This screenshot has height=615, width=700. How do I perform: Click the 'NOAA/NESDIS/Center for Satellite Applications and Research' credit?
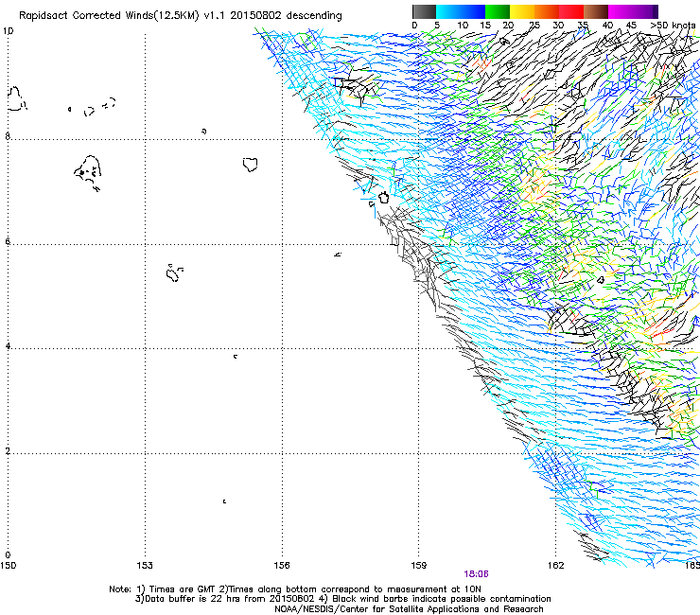409,609
